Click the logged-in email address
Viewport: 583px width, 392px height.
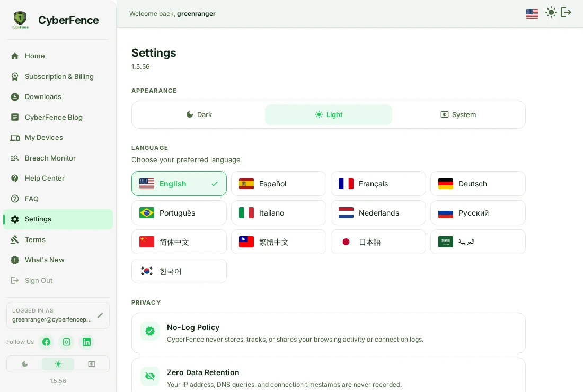pyautogui.click(x=52, y=319)
